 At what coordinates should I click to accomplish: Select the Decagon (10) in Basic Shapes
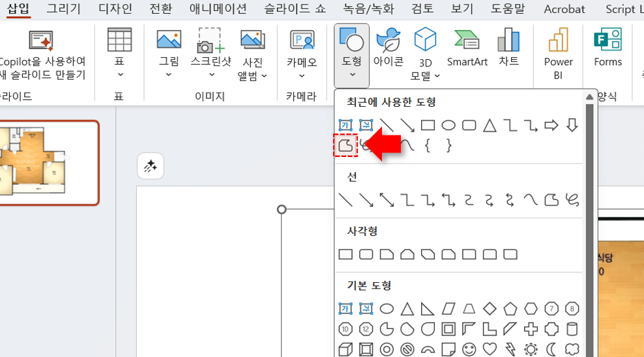(345, 329)
